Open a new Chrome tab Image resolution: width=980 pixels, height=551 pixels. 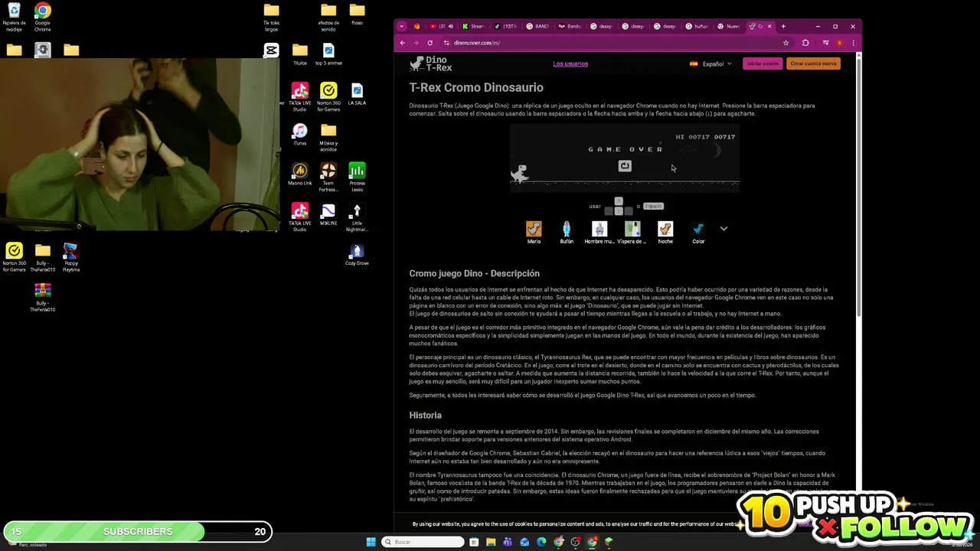(x=783, y=26)
